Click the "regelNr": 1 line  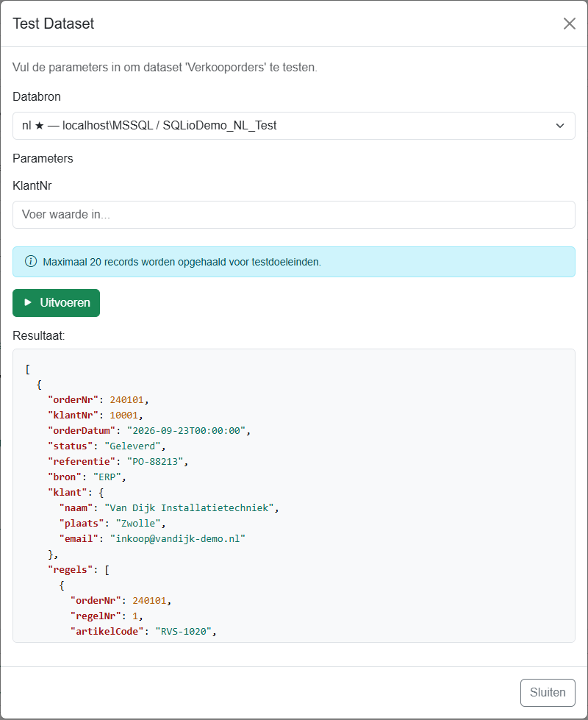(x=107, y=616)
